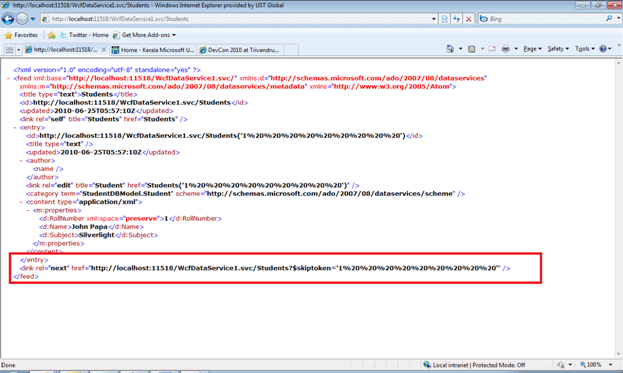Collapse the author XML node

point(21,161)
